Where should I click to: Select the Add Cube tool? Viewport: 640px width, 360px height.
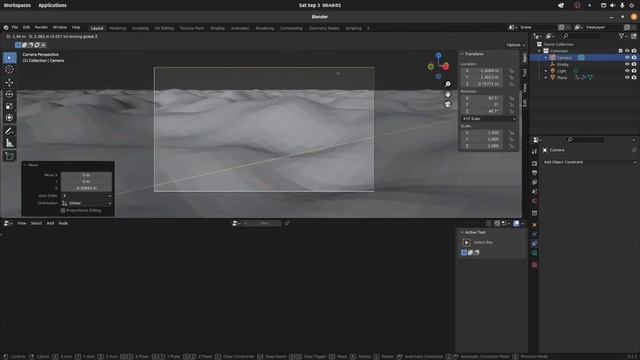tap(9, 156)
